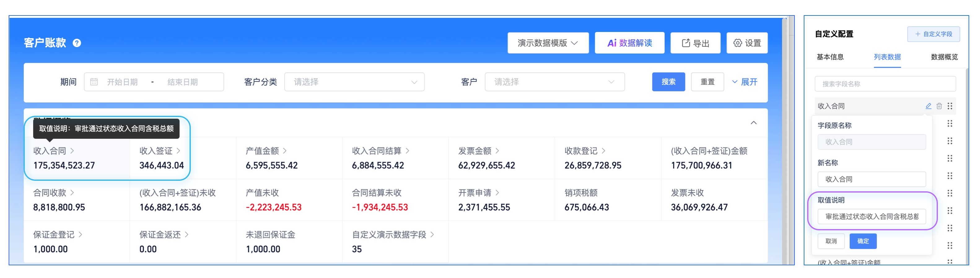
Task: Open the 演示数据模版 dropdown
Action: (548, 43)
